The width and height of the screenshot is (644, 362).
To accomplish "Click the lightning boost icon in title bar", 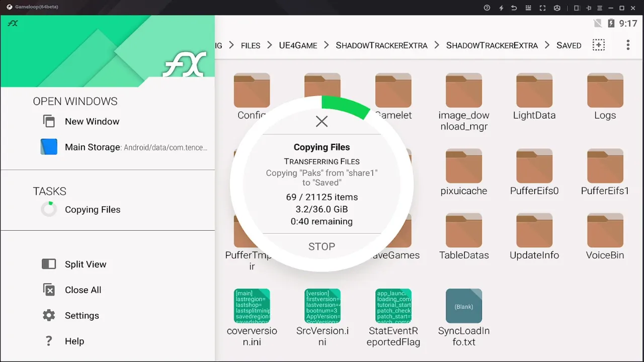I will coord(501,8).
